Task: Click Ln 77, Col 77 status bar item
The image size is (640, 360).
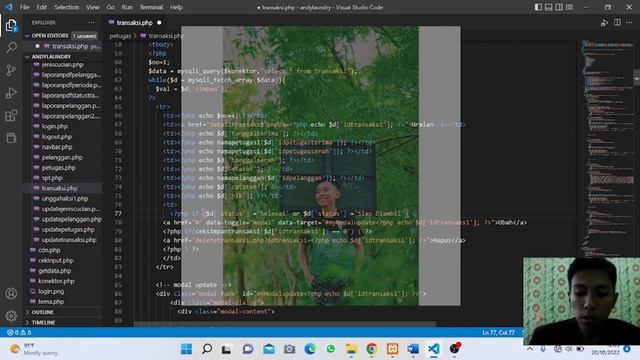Action: click(x=498, y=333)
